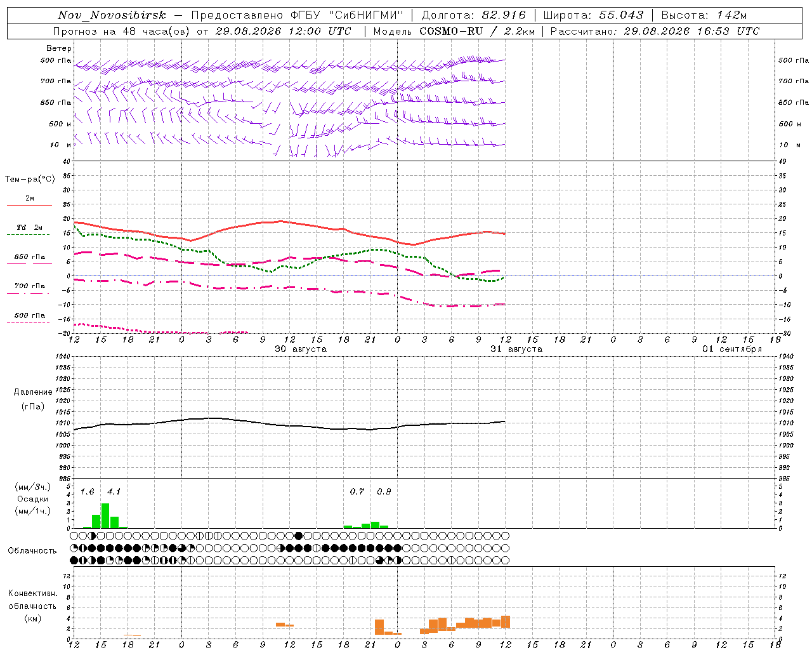The width and height of the screenshot is (812, 650).
Task: Click the 01 сентября date label
Action: (732, 348)
